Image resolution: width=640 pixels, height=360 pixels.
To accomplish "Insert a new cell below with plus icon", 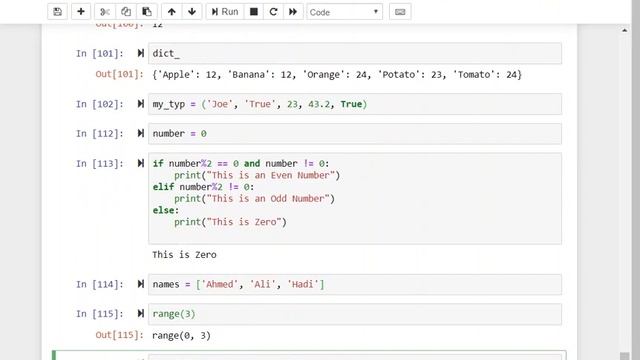I will click(x=81, y=12).
